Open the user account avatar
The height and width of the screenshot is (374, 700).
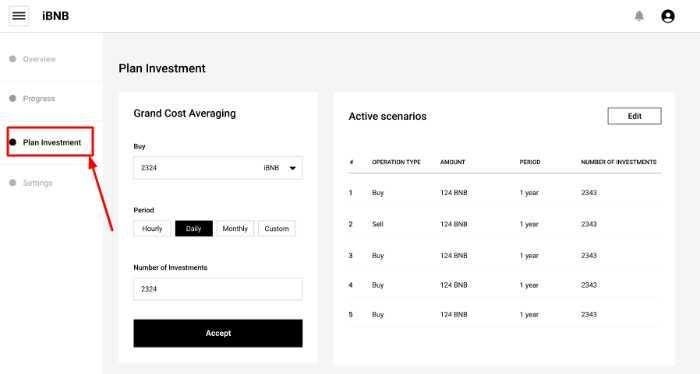(x=668, y=16)
